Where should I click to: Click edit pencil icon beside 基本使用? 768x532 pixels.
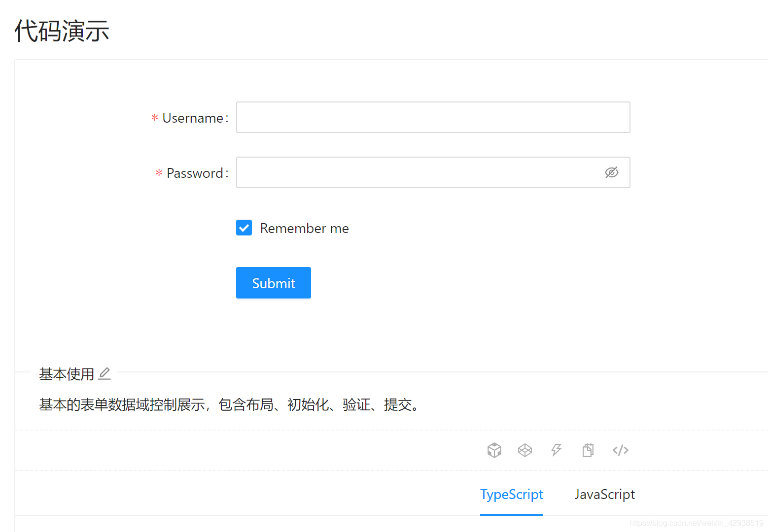click(x=105, y=374)
